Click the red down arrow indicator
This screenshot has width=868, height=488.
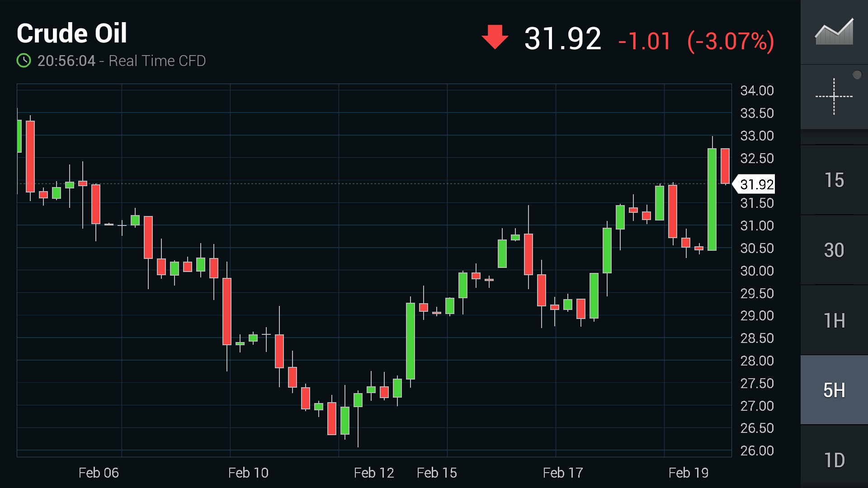(x=495, y=37)
